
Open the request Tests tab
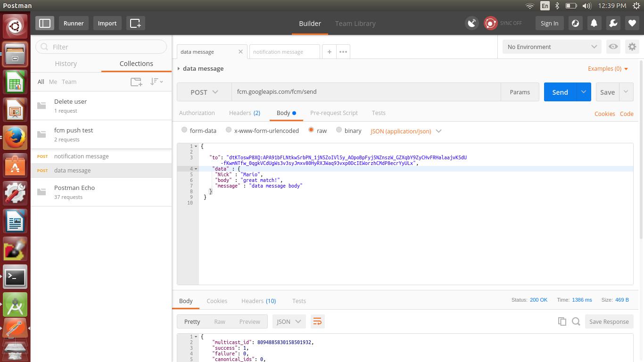tap(379, 113)
